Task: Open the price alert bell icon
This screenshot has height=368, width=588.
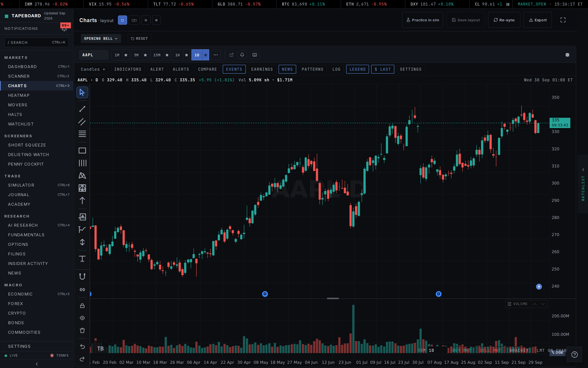Action: coord(242,55)
